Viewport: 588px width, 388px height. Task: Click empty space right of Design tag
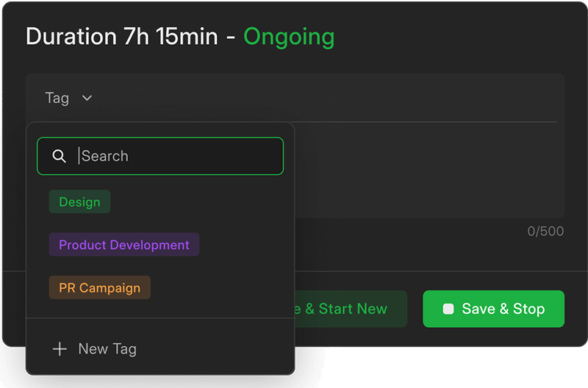206,202
